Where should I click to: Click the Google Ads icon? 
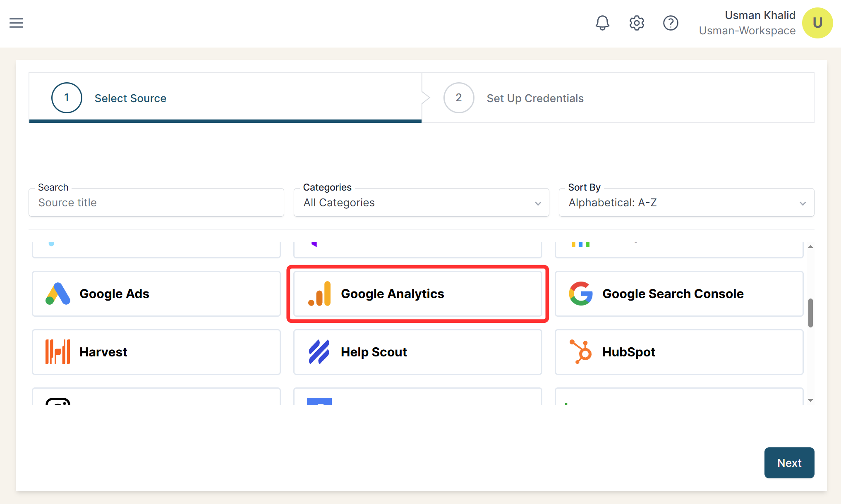58,294
